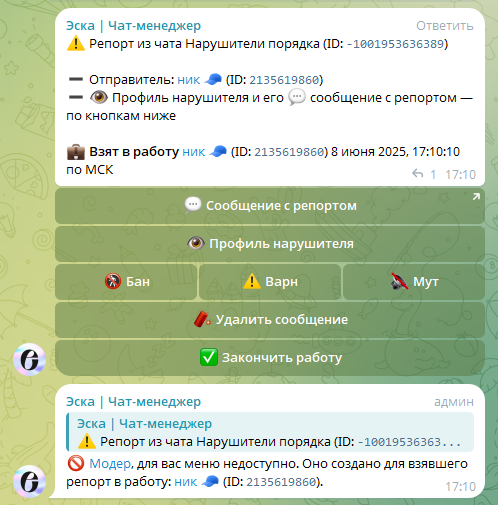
Task: Open the 'Сообщение с репортом' button
Action: (270, 206)
